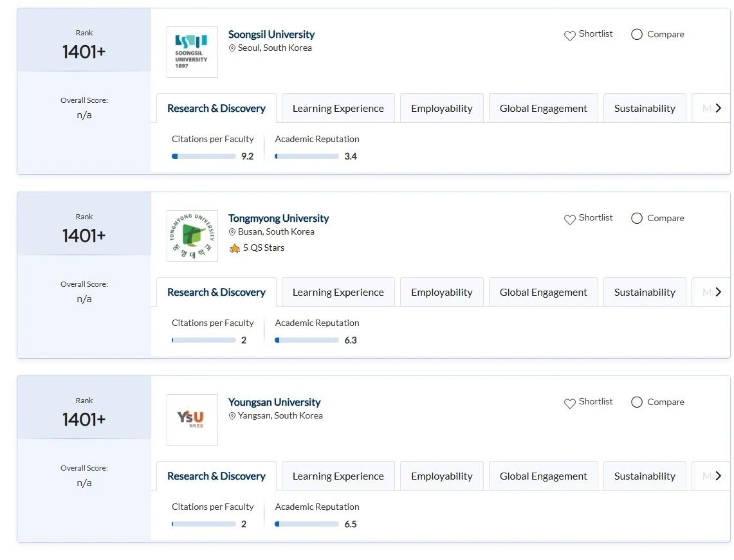
Task: Enable Compare for Youngsan University
Action: click(637, 402)
